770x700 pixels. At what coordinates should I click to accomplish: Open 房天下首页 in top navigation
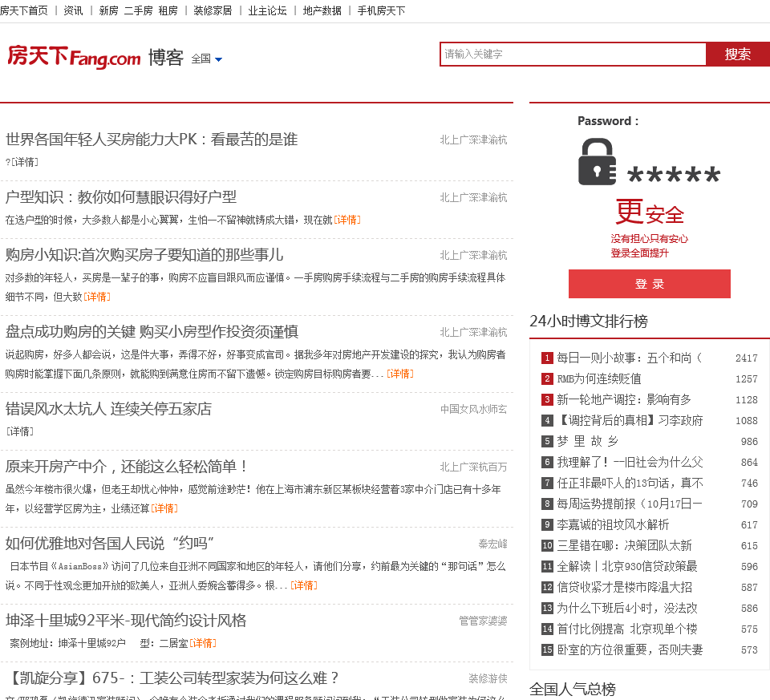24,10
